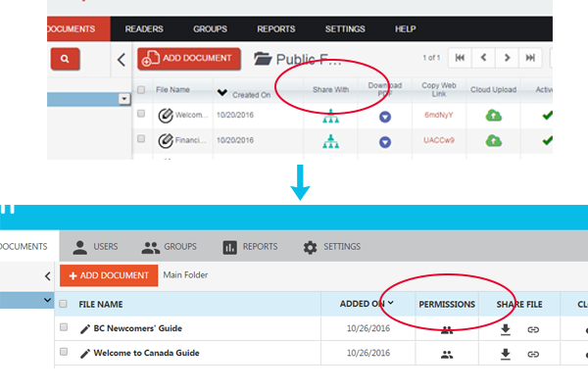588x392 pixels.
Task: Open Welcome to Canada Guide document
Action: [x=146, y=353]
